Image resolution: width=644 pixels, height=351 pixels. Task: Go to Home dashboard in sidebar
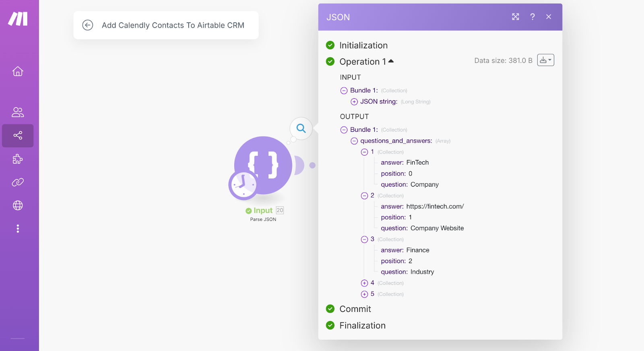pyautogui.click(x=18, y=71)
